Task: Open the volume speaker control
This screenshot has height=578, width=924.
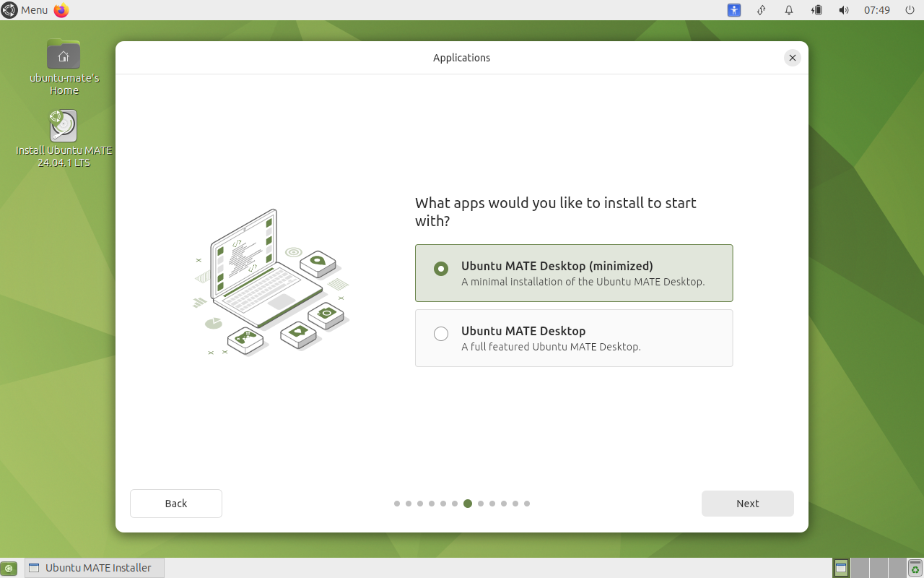Action: [x=843, y=10]
